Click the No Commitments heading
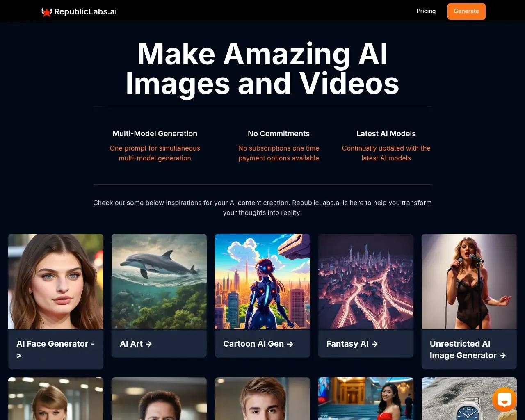The height and width of the screenshot is (420, 525). coord(279,134)
